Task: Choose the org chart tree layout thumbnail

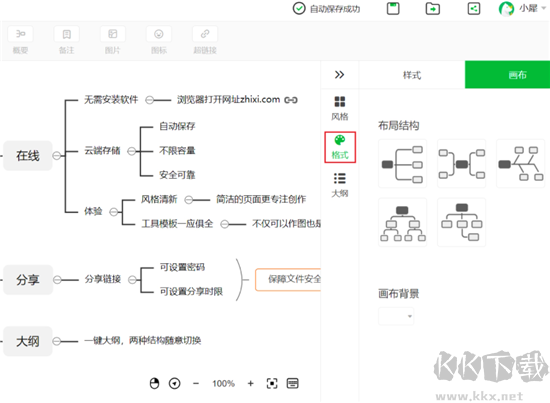Action: point(402,222)
